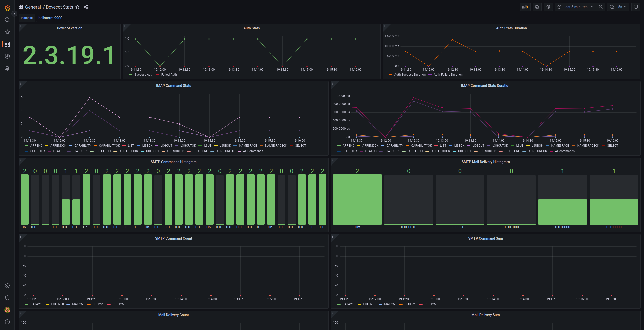Viewport: 644px width, 330px height.
Task: Click DATA250 color swatch in SMTP Command Count
Action: (x=27, y=304)
